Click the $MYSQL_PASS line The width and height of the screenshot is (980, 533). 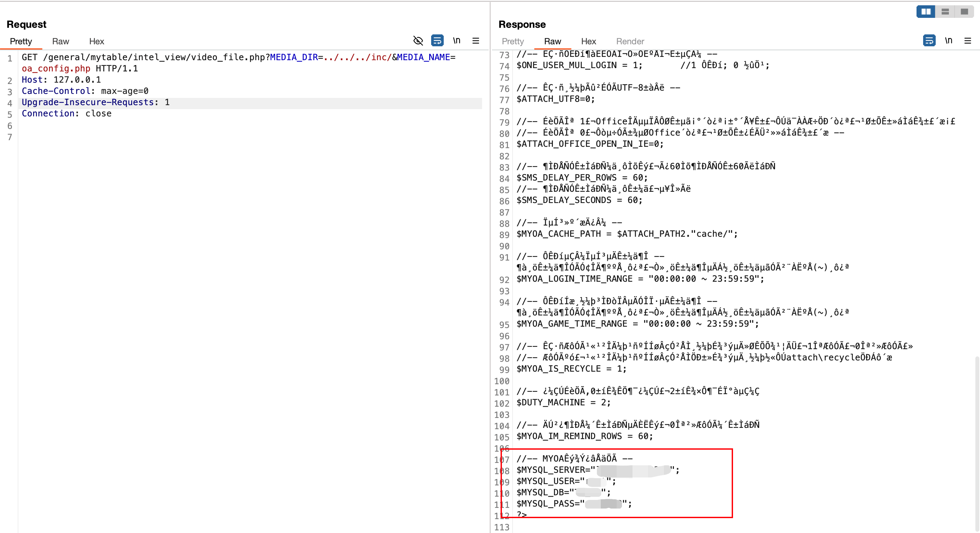point(574,504)
